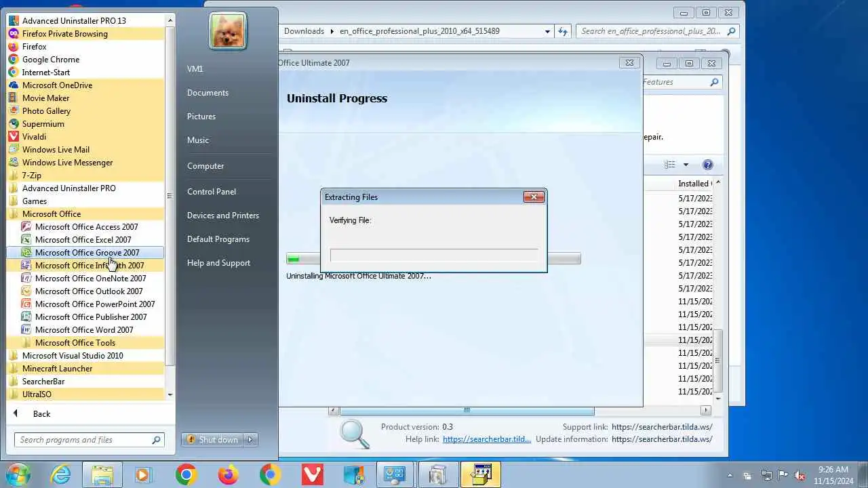Open Google Chrome in the Start menu list
Screen dimensions: 868x488
[x=85, y=59]
